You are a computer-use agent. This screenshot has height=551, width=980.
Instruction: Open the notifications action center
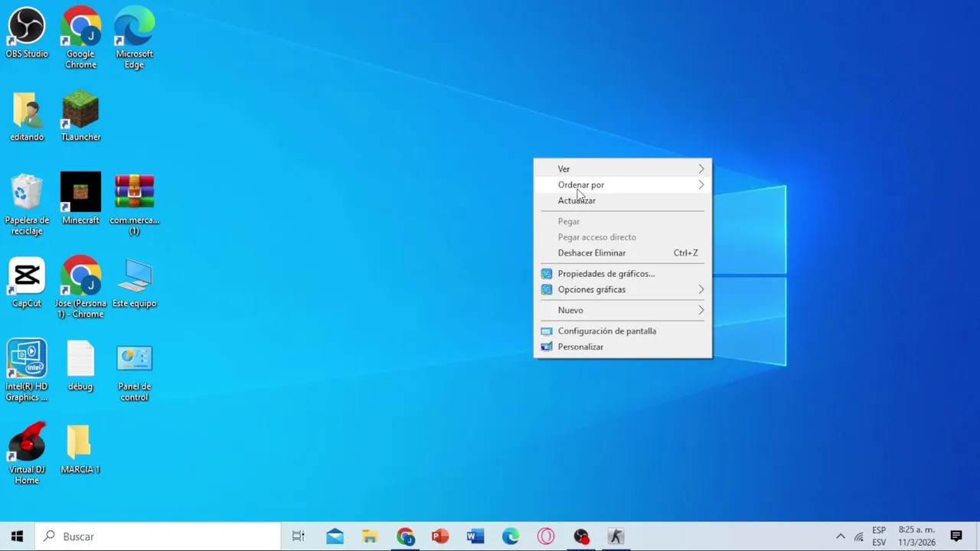956,536
